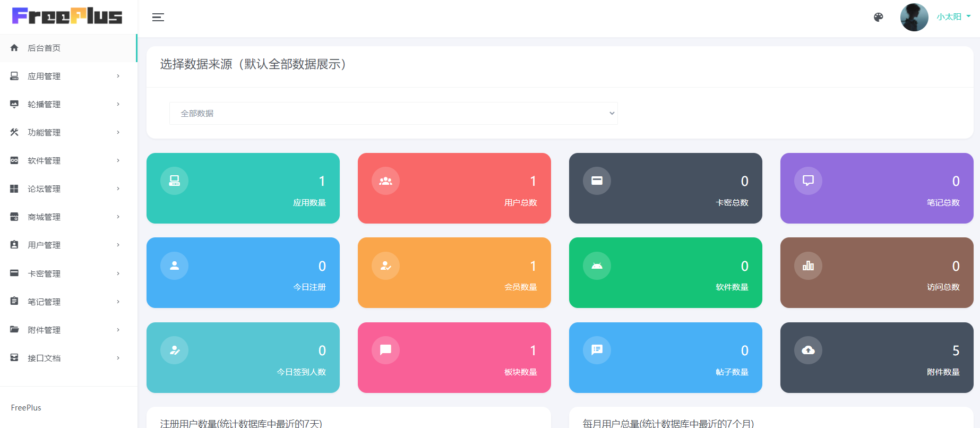Screen dimensions: 980x428
Task: Open the 全部数据 data source dropdown
Action: [x=393, y=113]
